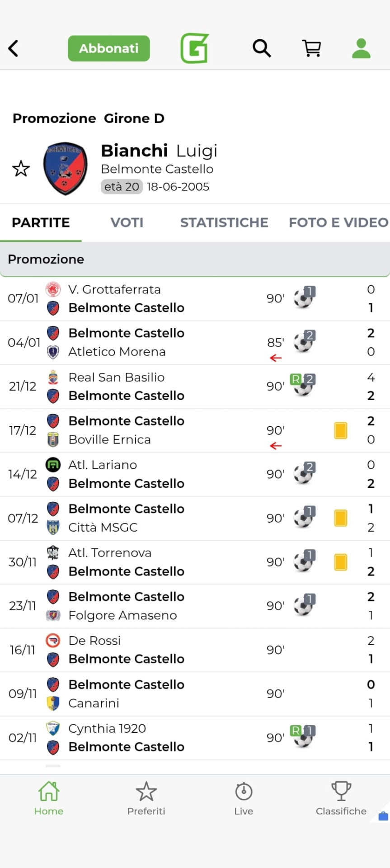
Task: Tap the back arrow icon
Action: point(14,48)
